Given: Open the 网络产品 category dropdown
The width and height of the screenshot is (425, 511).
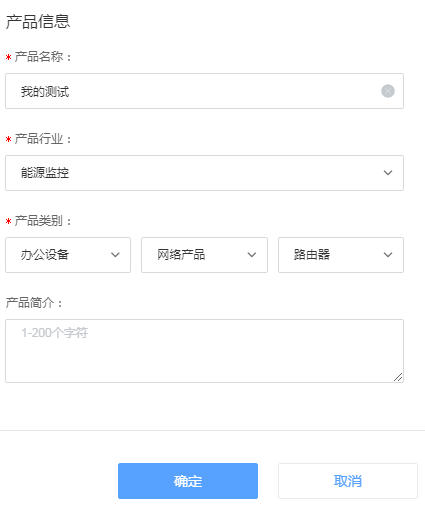Looking at the screenshot, I should point(204,255).
